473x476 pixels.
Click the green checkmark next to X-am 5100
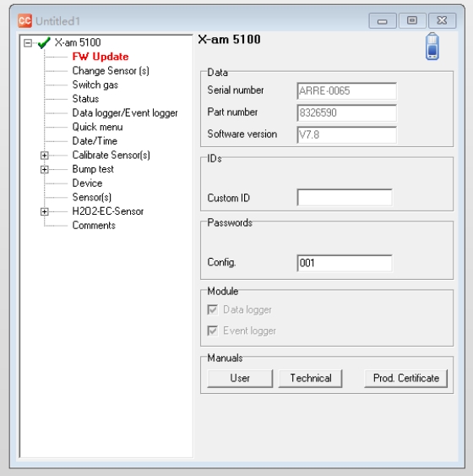44,42
